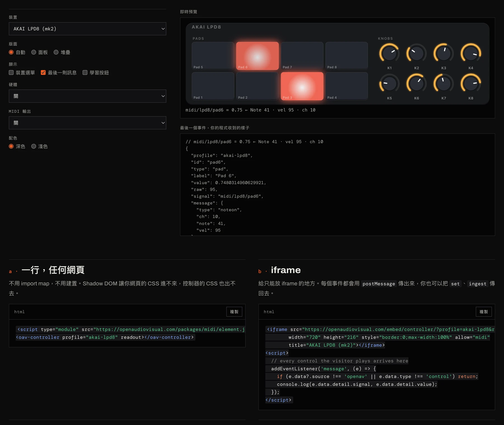
Task: Enable the 學習按鈕 checkbox
Action: [85, 72]
